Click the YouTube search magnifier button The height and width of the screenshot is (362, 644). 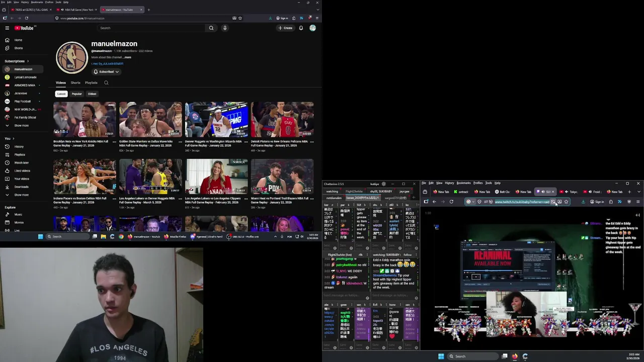point(211,28)
